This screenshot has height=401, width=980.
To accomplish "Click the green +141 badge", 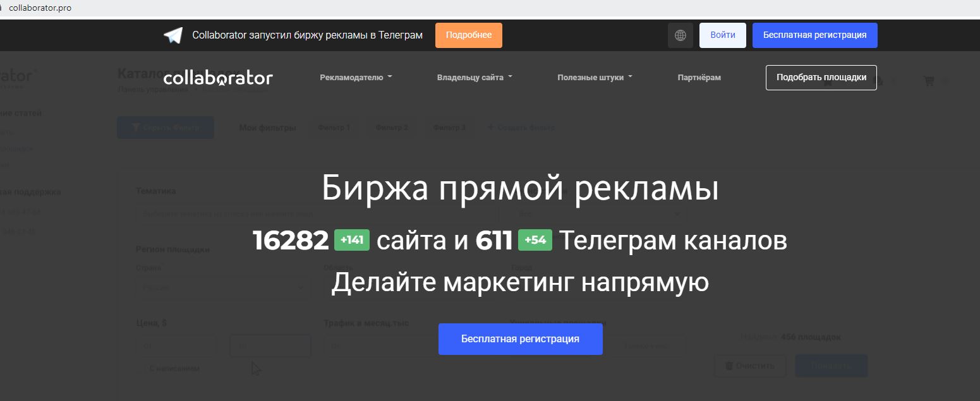I will [x=352, y=241].
